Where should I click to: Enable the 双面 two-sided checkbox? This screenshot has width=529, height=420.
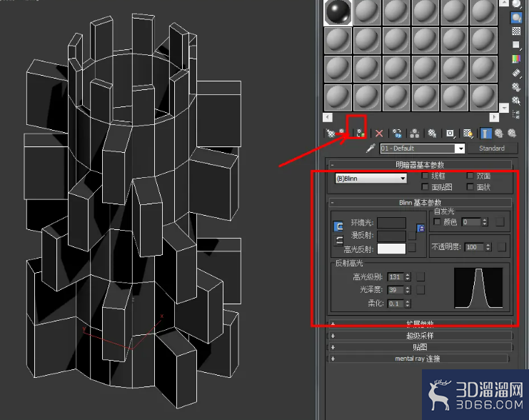coord(470,176)
